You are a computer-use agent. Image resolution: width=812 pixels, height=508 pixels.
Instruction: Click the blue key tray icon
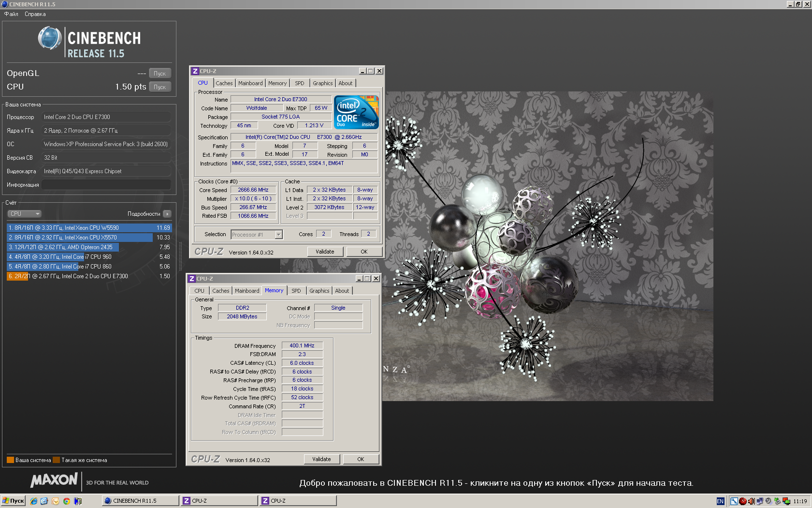pyautogui.click(x=734, y=501)
